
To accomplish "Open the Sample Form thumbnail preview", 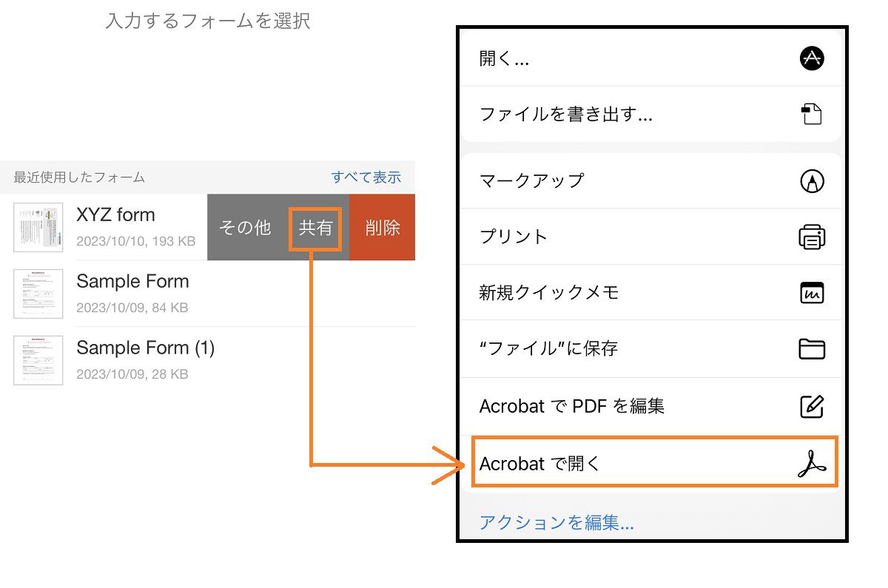I will pos(38,294).
